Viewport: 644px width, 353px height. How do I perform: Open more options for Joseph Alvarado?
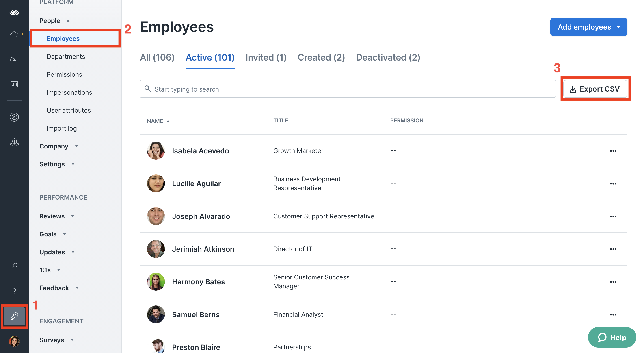point(613,216)
